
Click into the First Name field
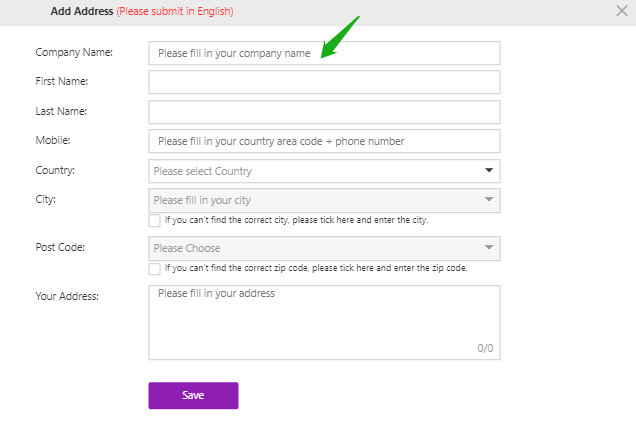click(x=324, y=82)
